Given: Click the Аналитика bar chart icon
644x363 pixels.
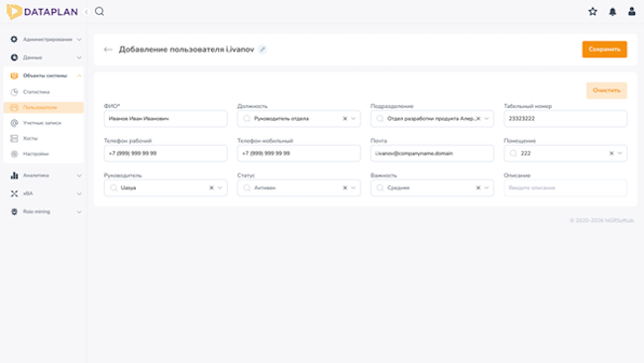Looking at the screenshot, I should 14,176.
